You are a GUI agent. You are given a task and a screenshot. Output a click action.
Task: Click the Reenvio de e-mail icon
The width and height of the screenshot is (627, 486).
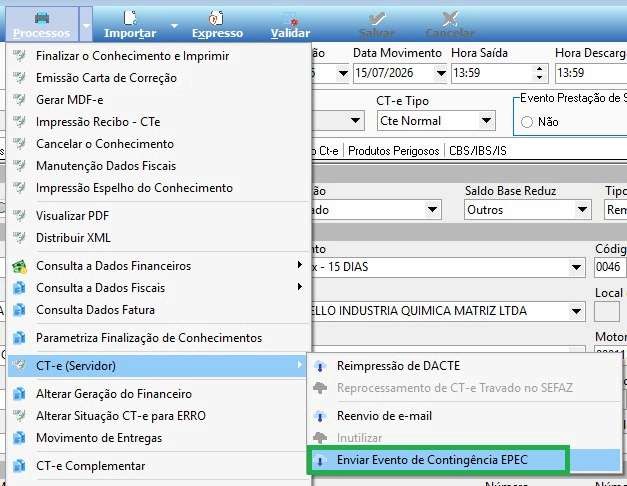pos(320,416)
